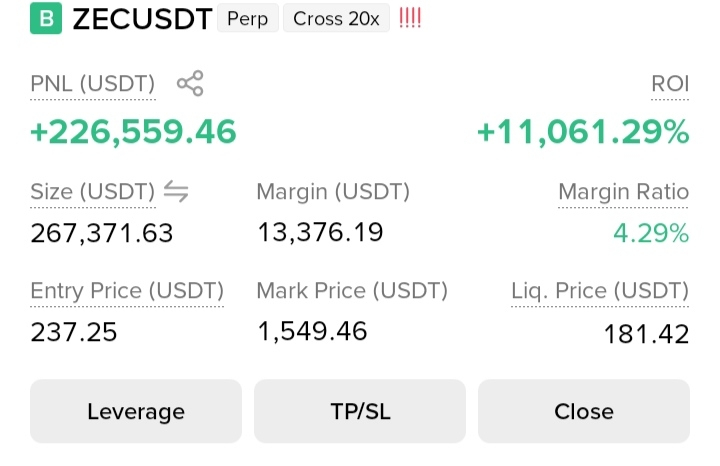Tap Size (USDT) label for details
The image size is (720, 466).
click(93, 192)
